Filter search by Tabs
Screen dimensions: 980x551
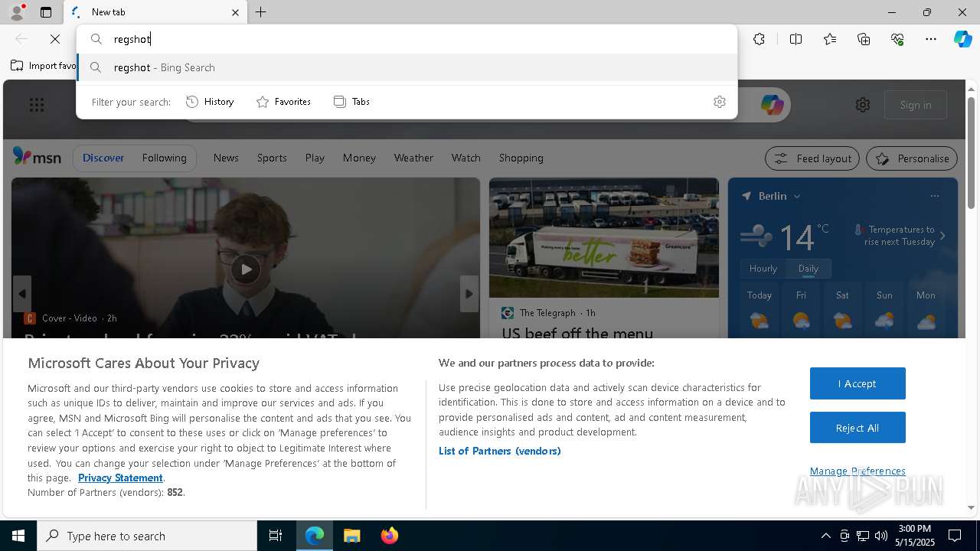coord(351,102)
